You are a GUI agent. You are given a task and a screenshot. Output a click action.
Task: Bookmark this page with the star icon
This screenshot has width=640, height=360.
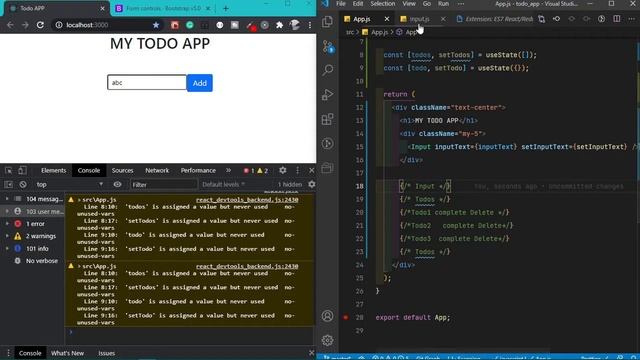pyautogui.click(x=156, y=25)
